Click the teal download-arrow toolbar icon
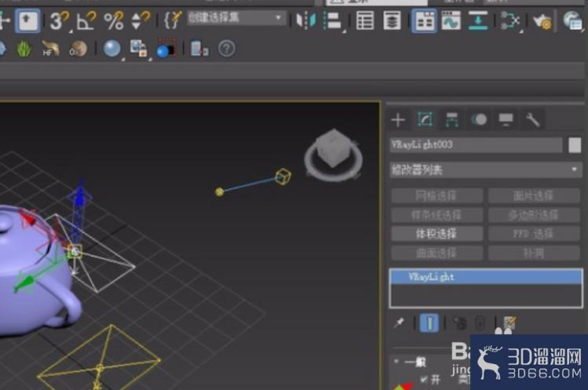 point(478,20)
